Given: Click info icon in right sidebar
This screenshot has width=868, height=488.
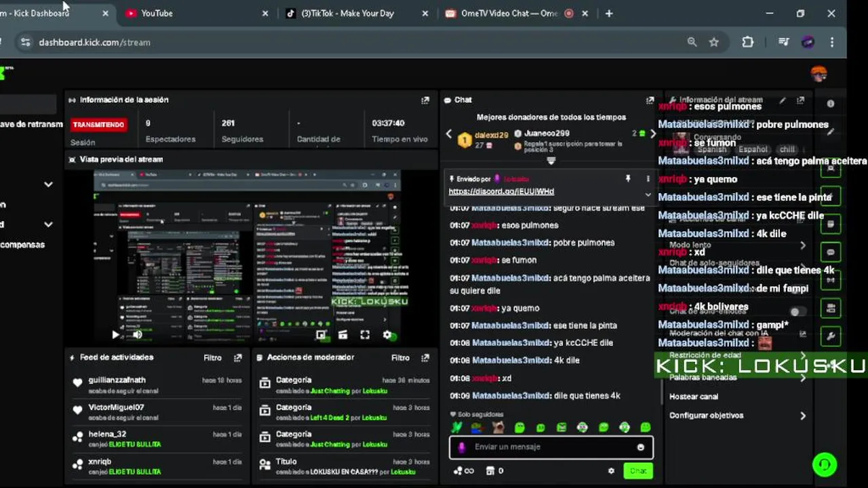Looking at the screenshot, I should [831, 104].
